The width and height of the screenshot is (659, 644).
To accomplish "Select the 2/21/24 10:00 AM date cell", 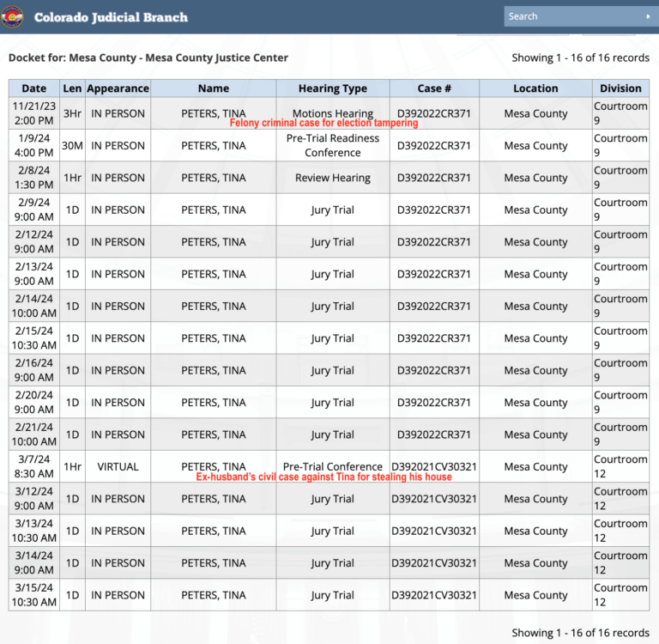I will pyautogui.click(x=34, y=434).
